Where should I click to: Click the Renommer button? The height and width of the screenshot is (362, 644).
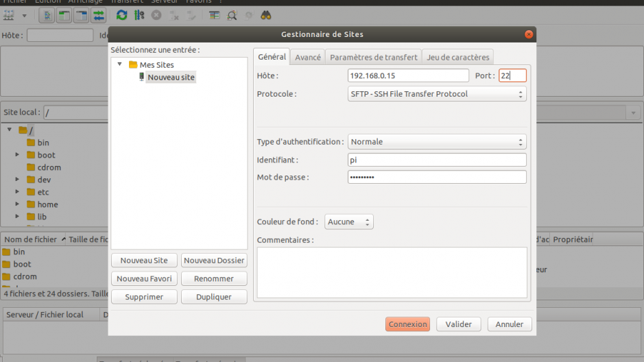point(214,278)
